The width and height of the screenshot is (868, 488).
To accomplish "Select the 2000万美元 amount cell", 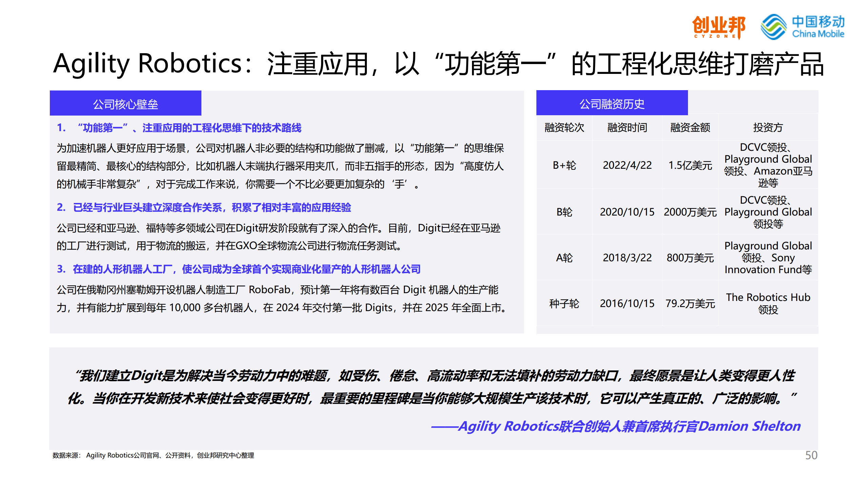I will (x=690, y=212).
